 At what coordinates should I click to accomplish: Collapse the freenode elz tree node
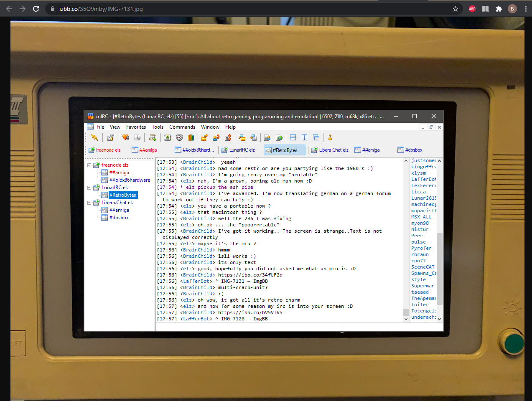[89, 165]
